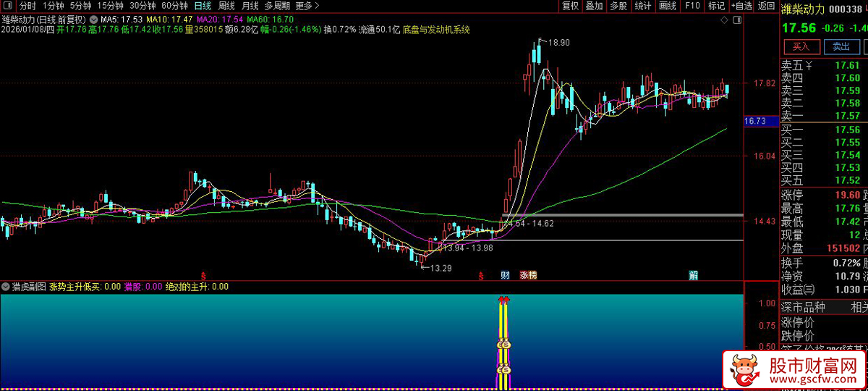
Task: Click the upper money bag signal icon
Action: tap(504, 345)
